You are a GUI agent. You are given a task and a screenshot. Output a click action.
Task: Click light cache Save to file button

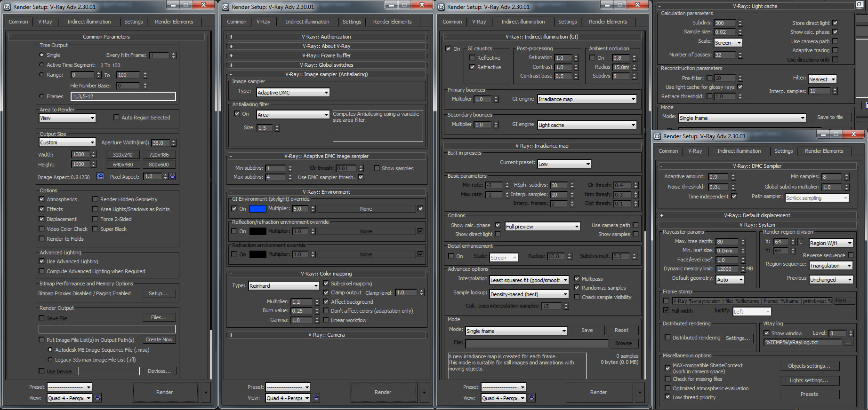[x=829, y=117]
